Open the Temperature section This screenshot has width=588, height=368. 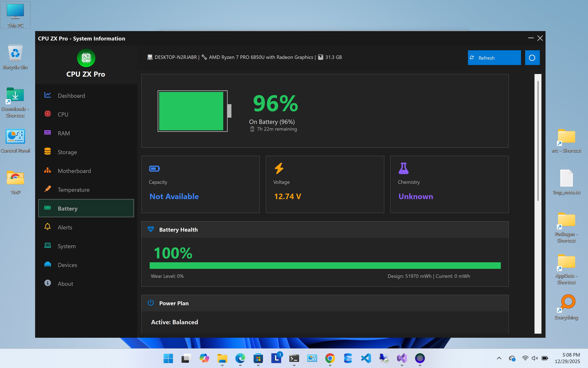coord(86,190)
